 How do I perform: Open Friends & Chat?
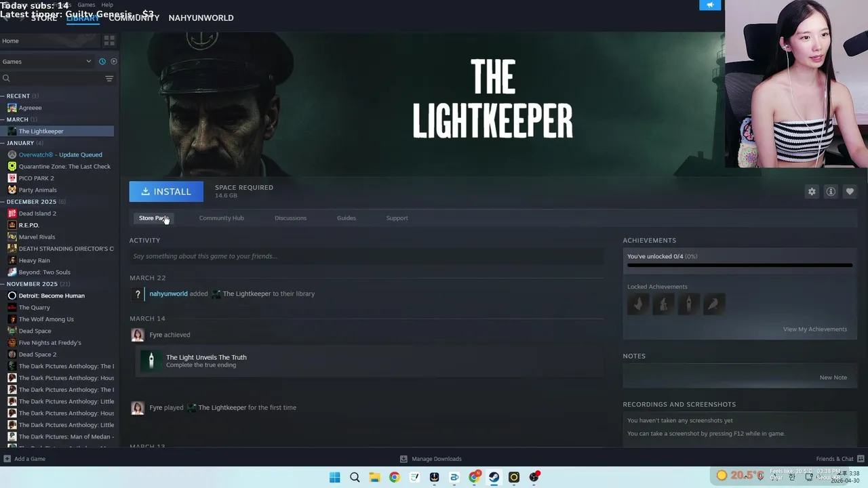tap(840, 459)
